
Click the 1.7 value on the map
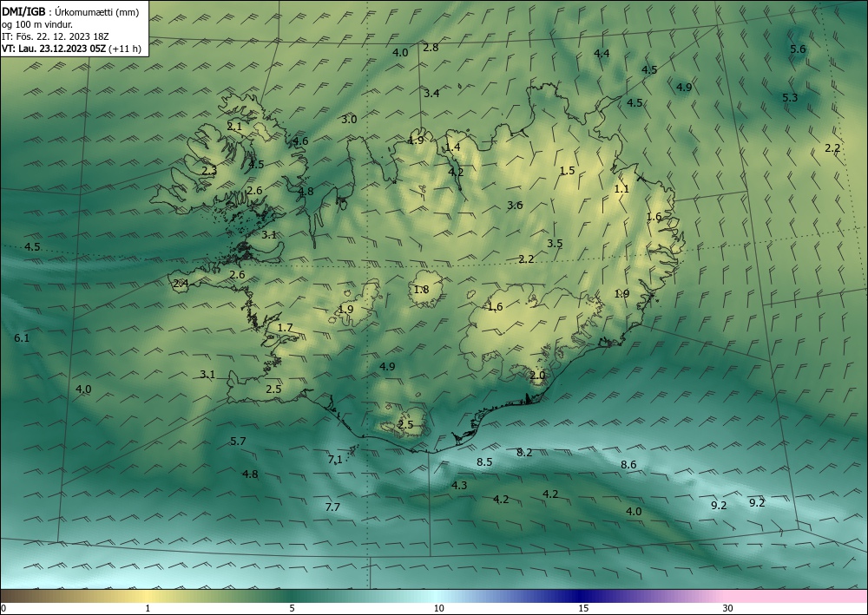click(285, 328)
